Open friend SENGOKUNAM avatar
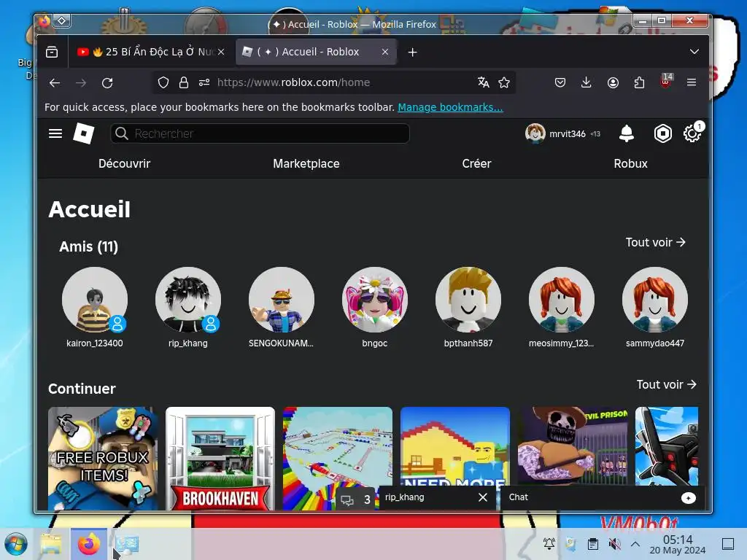Screen dimensions: 747x560 (282, 300)
